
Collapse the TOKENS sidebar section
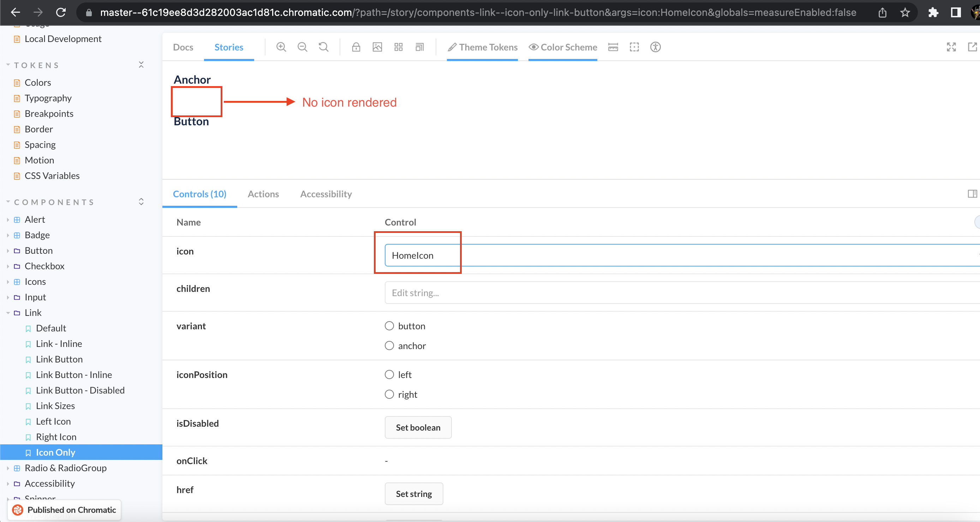point(141,65)
